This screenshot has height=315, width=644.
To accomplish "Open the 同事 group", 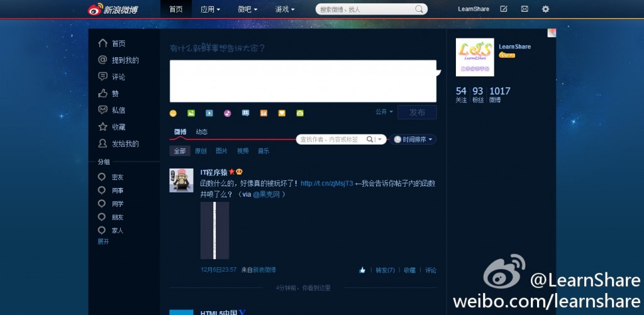I will pos(118,191).
